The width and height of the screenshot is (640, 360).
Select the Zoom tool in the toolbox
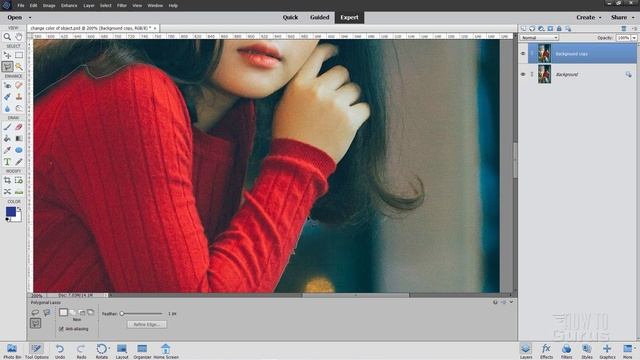pos(7,37)
